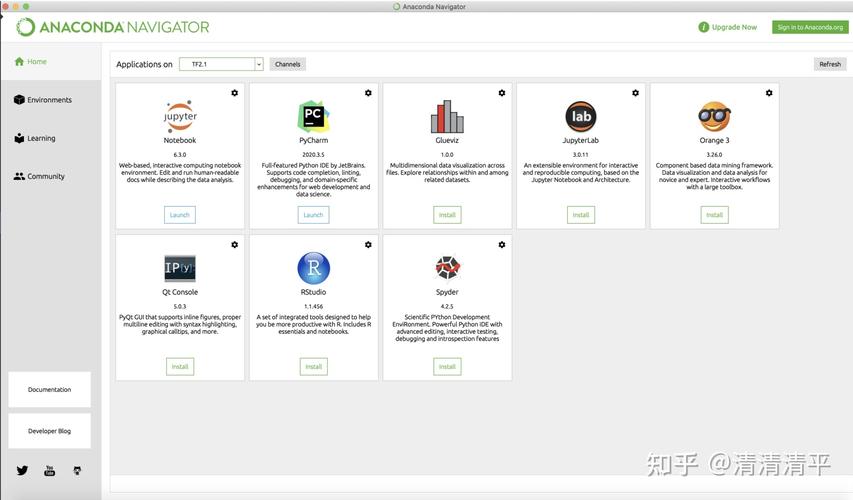The image size is (853, 500).
Task: Refresh the applications list
Action: [x=830, y=64]
